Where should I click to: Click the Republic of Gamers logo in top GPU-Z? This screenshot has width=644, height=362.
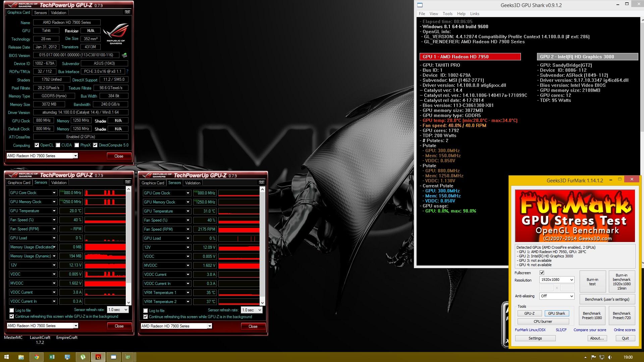click(116, 34)
